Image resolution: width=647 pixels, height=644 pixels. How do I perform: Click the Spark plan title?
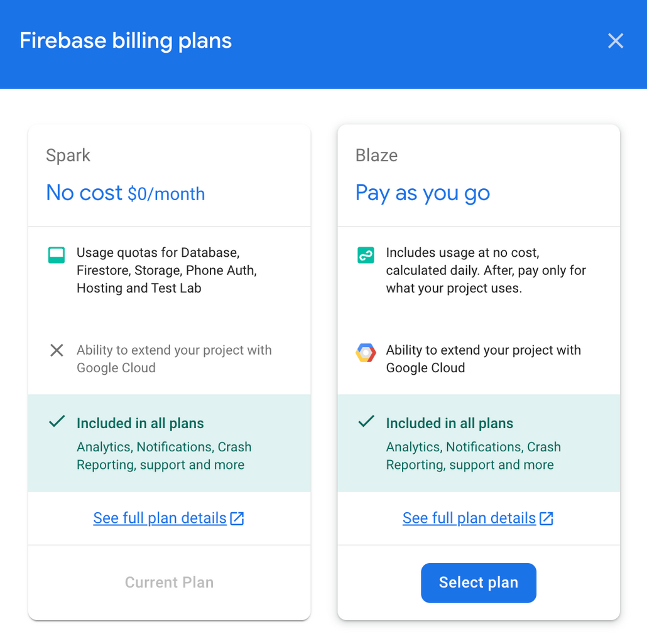[68, 155]
